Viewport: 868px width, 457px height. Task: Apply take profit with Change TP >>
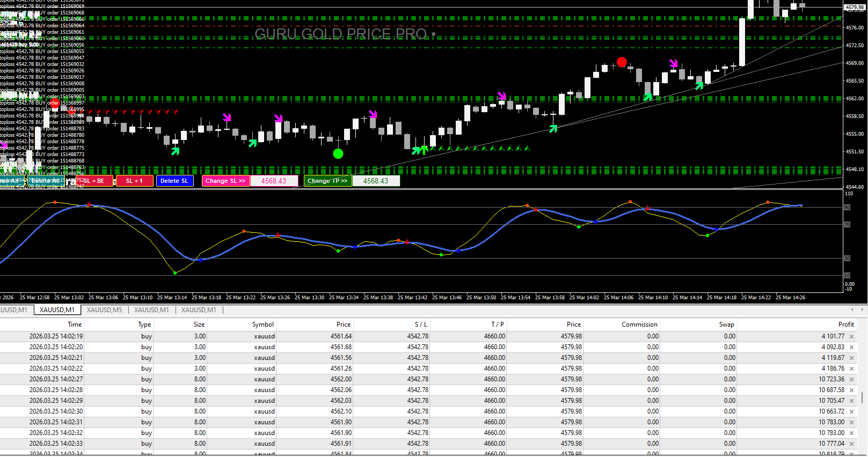[327, 181]
